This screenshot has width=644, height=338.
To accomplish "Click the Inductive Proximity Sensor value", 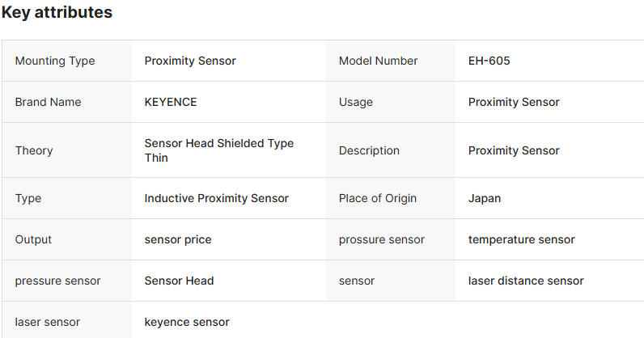I will click(x=216, y=198).
